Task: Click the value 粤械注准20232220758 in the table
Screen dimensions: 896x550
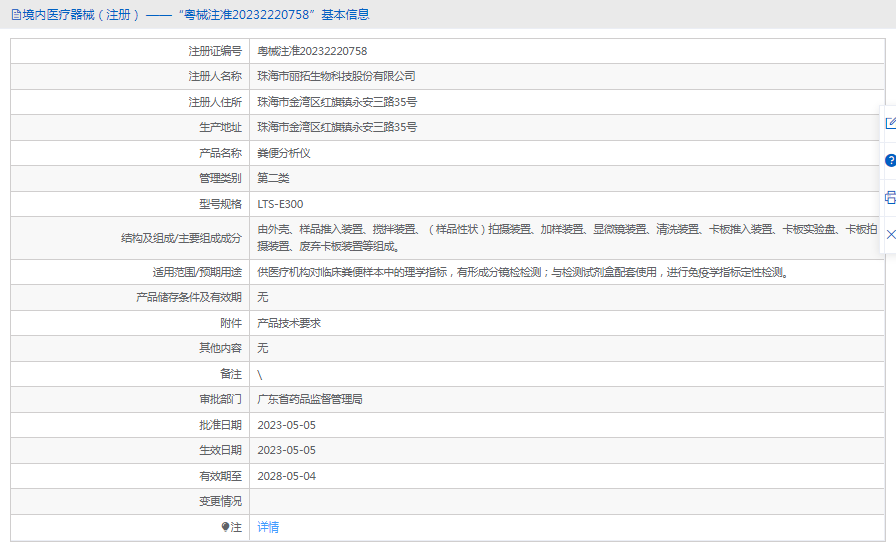Action: coord(312,51)
